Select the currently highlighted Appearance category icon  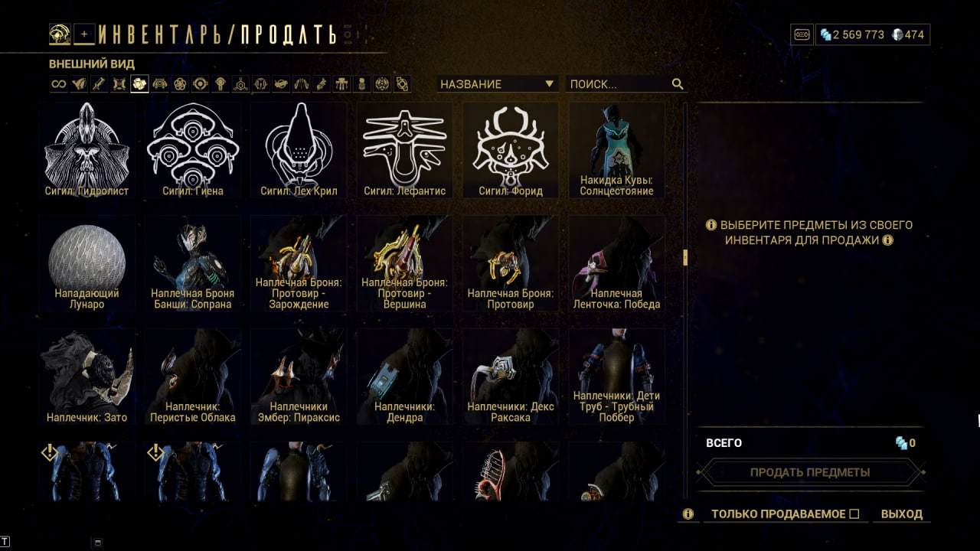coord(139,84)
